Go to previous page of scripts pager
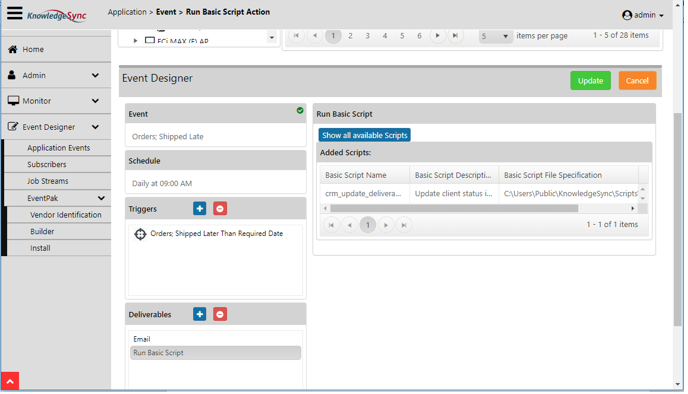 coord(349,225)
